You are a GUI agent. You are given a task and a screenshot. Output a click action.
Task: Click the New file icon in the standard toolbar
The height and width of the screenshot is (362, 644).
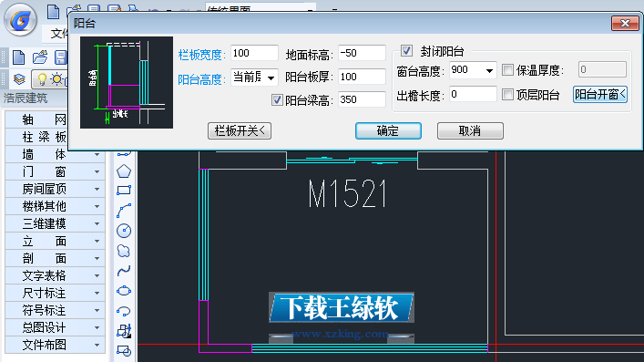18,57
